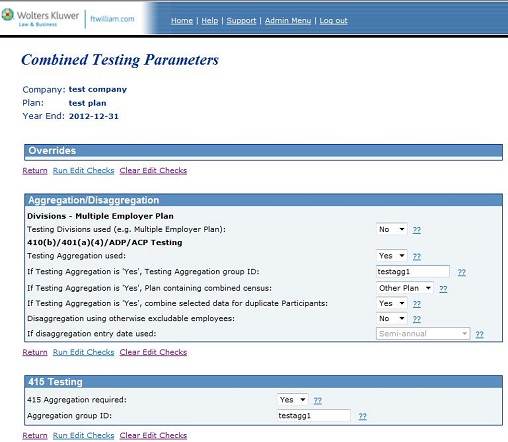Open help for disaggregation entry date
Image resolution: width=508 pixels, height=442 pixels.
click(479, 334)
